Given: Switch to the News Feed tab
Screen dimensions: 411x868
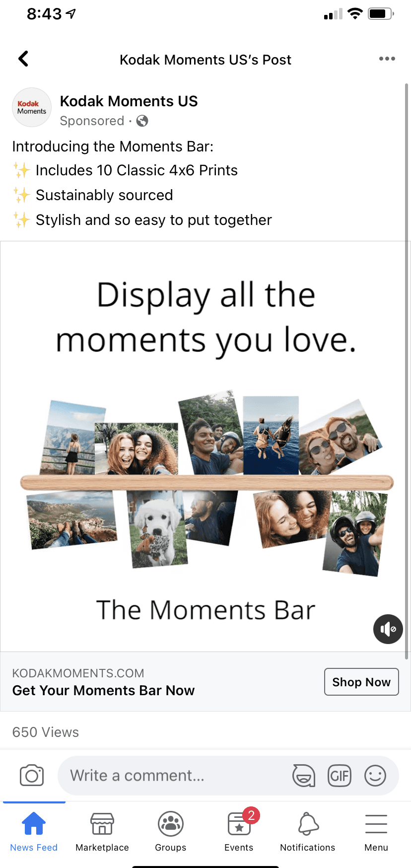Looking at the screenshot, I should click(34, 831).
